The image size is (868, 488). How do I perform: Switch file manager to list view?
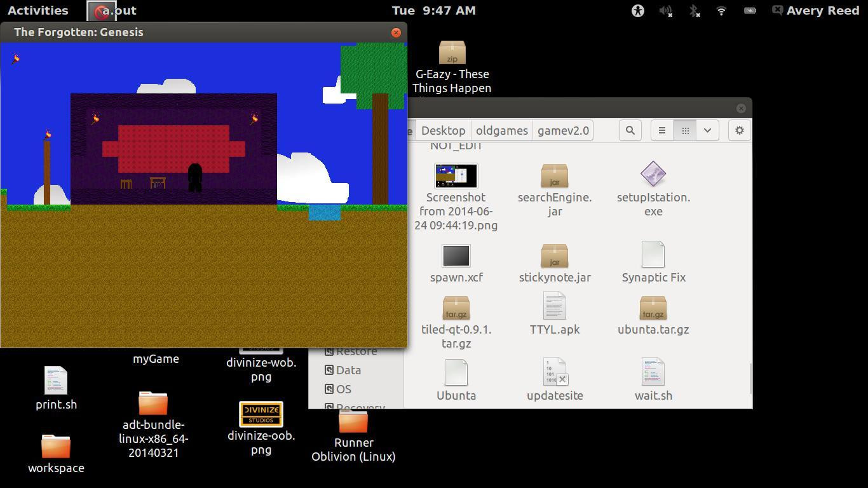pyautogui.click(x=662, y=130)
